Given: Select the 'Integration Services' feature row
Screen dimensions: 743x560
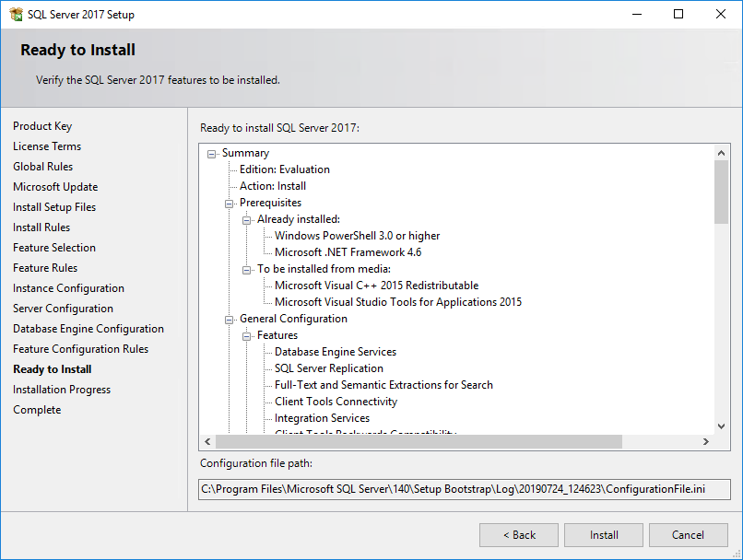Looking at the screenshot, I should pyautogui.click(x=323, y=418).
